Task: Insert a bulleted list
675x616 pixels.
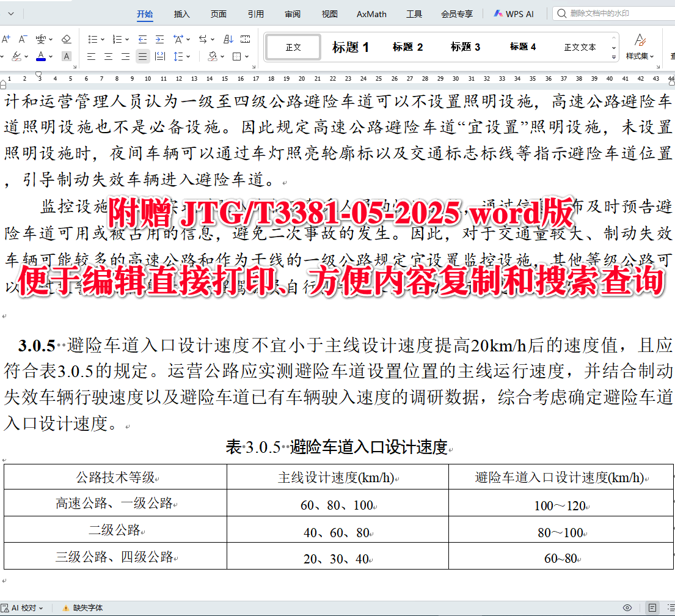Action: pyautogui.click(x=93, y=38)
